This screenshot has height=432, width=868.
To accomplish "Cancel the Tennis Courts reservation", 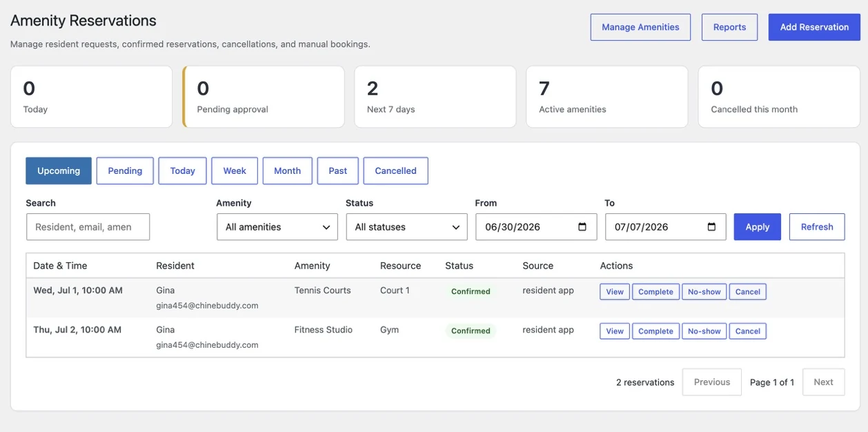I will 747,292.
